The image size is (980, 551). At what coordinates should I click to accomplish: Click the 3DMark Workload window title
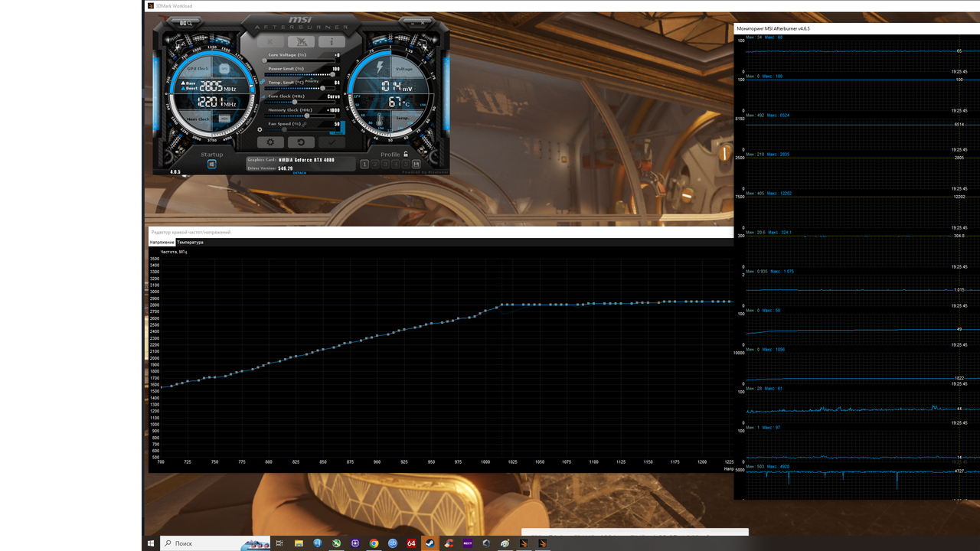point(175,6)
